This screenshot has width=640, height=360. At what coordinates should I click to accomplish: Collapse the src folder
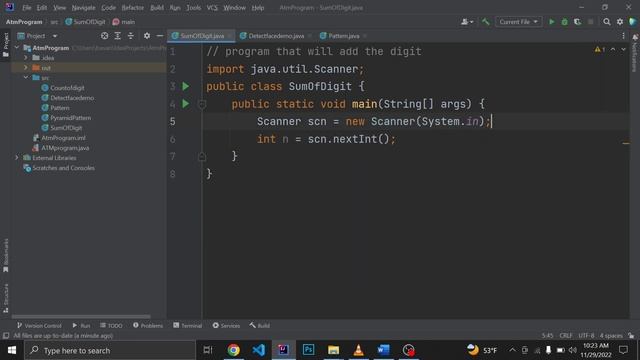point(26,78)
